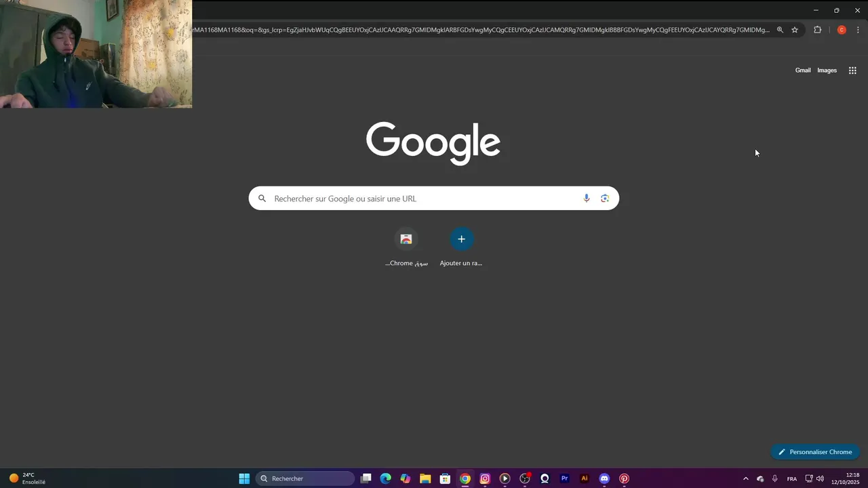
Task: Open Discord from the taskbar
Action: coord(604,479)
